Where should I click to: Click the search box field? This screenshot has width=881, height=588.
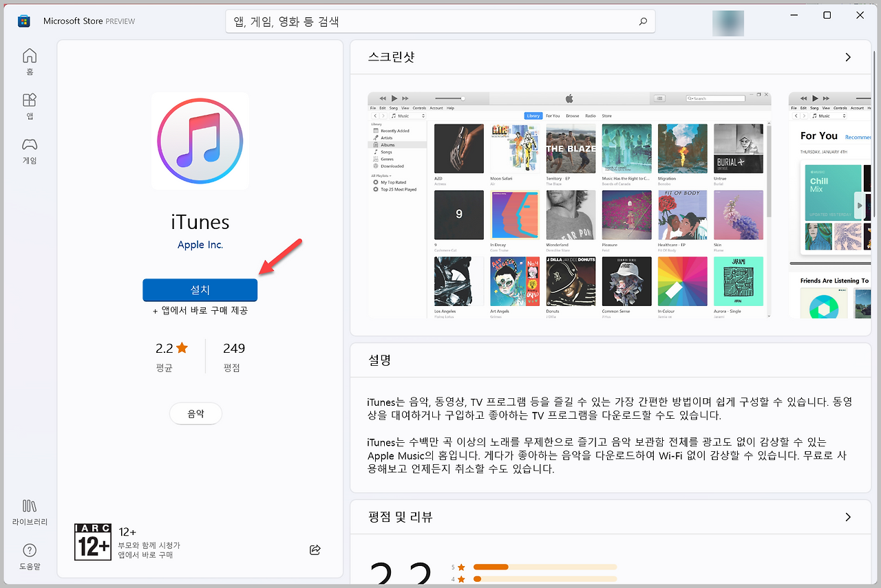(440, 21)
